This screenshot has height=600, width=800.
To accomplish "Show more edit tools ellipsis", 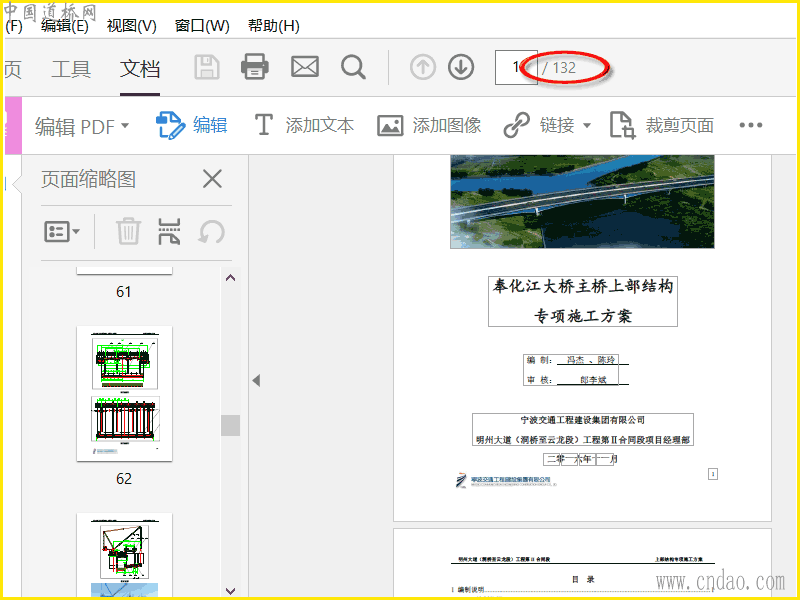I will (751, 125).
